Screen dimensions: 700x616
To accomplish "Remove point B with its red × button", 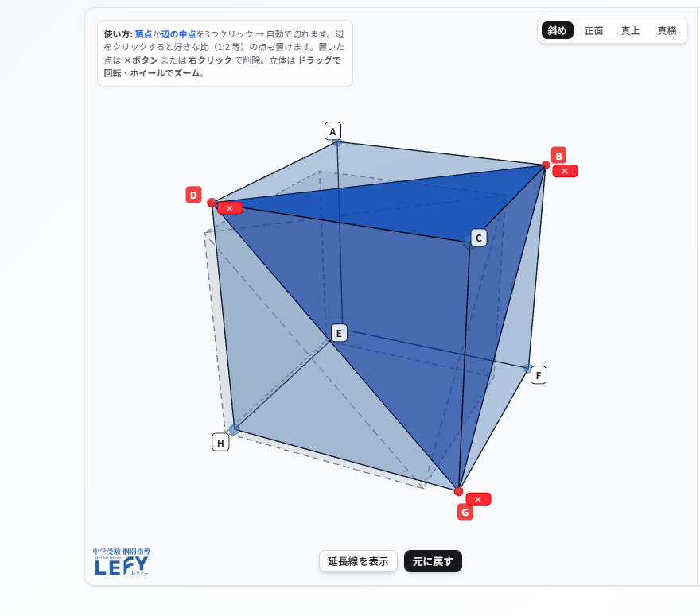I will tap(565, 171).
